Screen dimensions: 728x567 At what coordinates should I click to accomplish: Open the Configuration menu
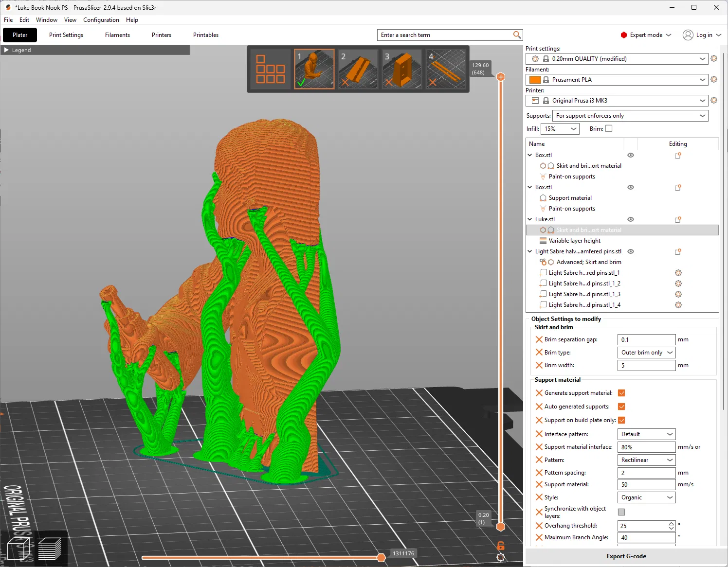point(101,20)
